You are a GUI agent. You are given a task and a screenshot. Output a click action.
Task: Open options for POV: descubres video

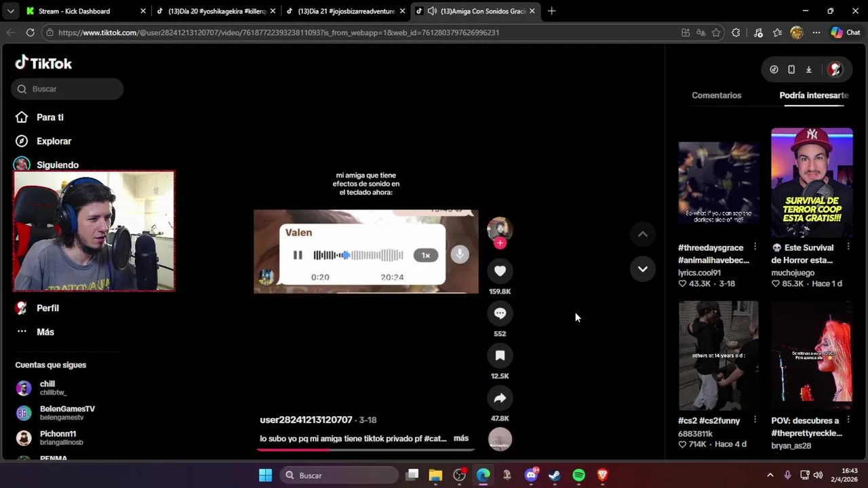click(x=848, y=420)
